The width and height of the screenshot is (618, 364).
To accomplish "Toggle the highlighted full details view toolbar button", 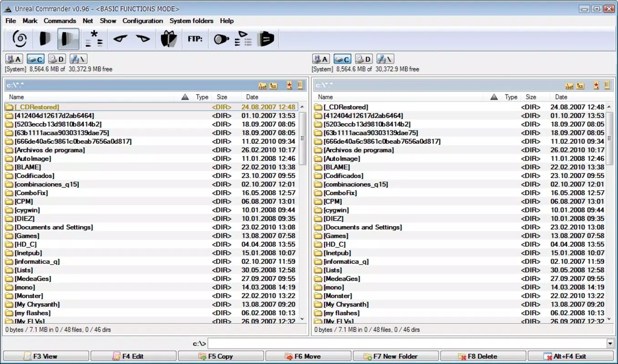I will (68, 39).
